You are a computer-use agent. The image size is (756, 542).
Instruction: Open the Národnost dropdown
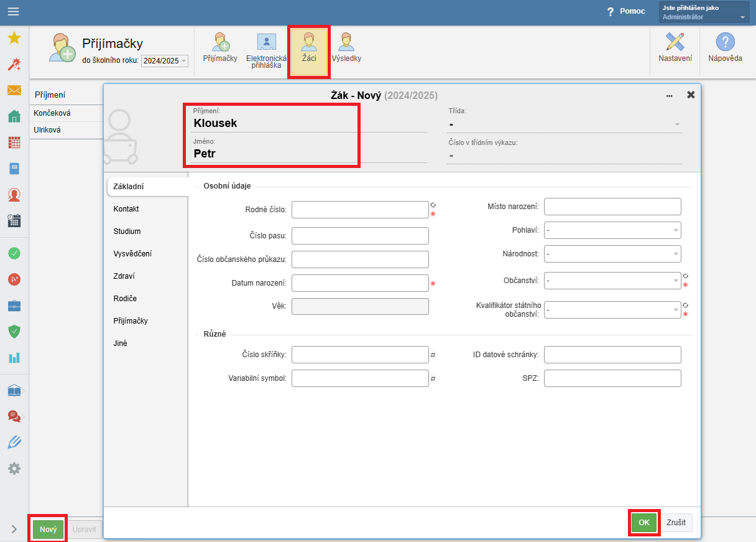coord(612,254)
